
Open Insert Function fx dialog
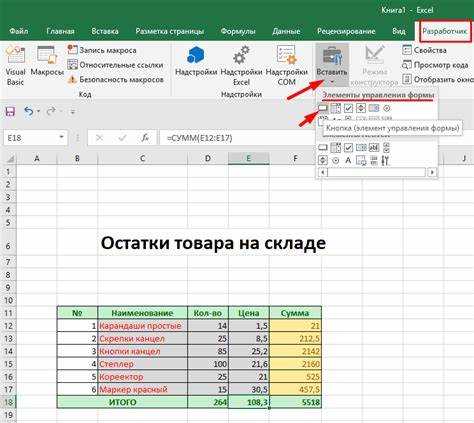145,138
